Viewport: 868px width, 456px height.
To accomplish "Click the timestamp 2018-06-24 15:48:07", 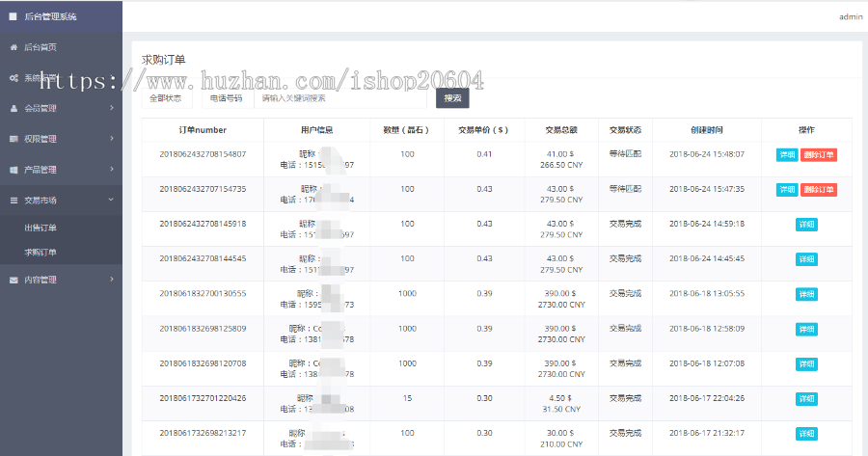I will pos(706,154).
